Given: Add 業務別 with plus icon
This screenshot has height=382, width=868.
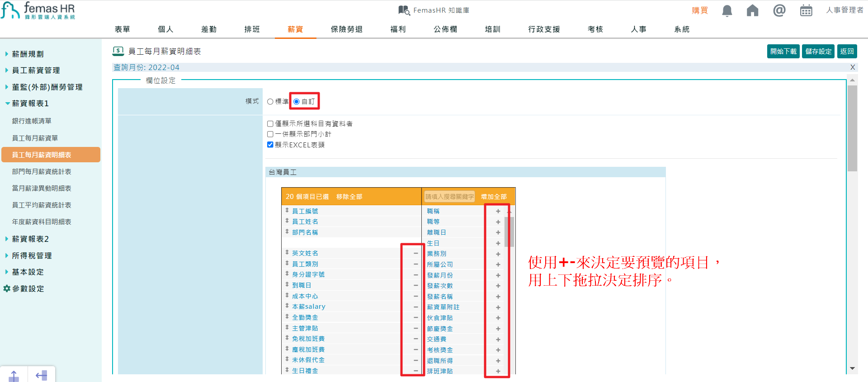Looking at the screenshot, I should click(498, 254).
